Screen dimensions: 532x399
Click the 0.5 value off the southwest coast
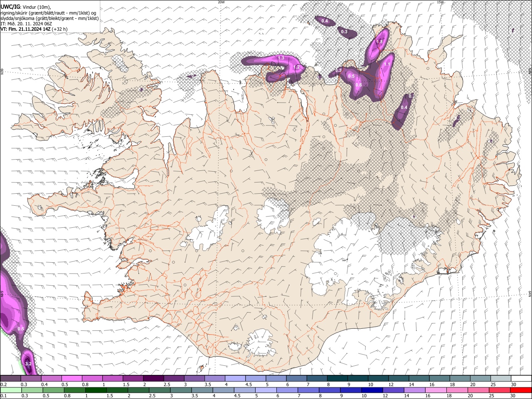pos(21,329)
